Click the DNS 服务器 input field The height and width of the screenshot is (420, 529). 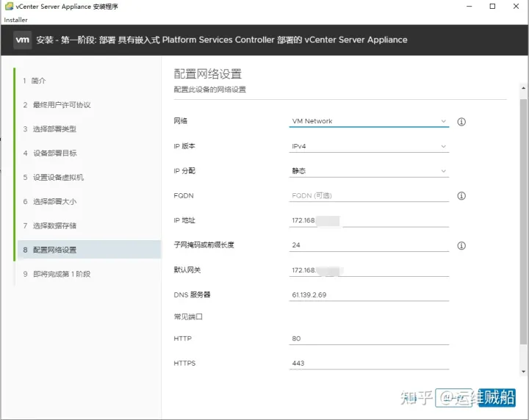369,295
